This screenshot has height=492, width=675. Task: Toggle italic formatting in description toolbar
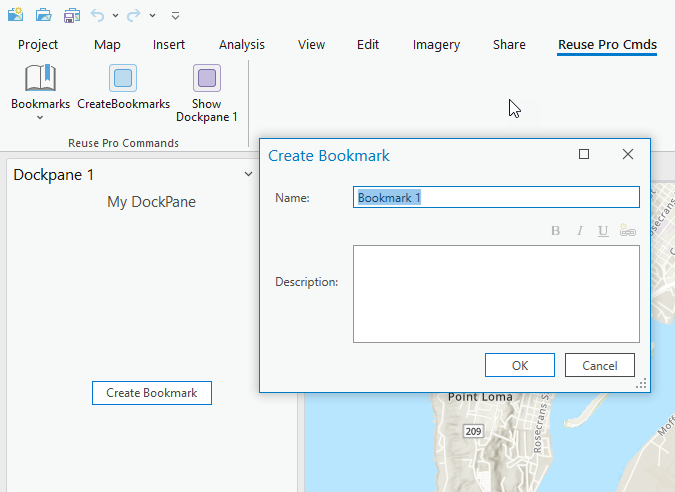(x=580, y=231)
